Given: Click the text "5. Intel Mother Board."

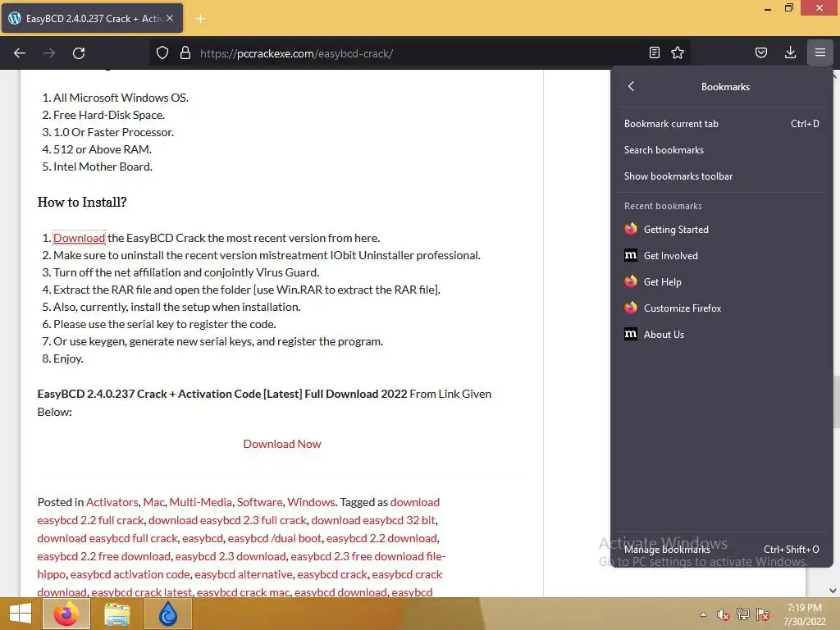Looking at the screenshot, I should click(98, 167).
